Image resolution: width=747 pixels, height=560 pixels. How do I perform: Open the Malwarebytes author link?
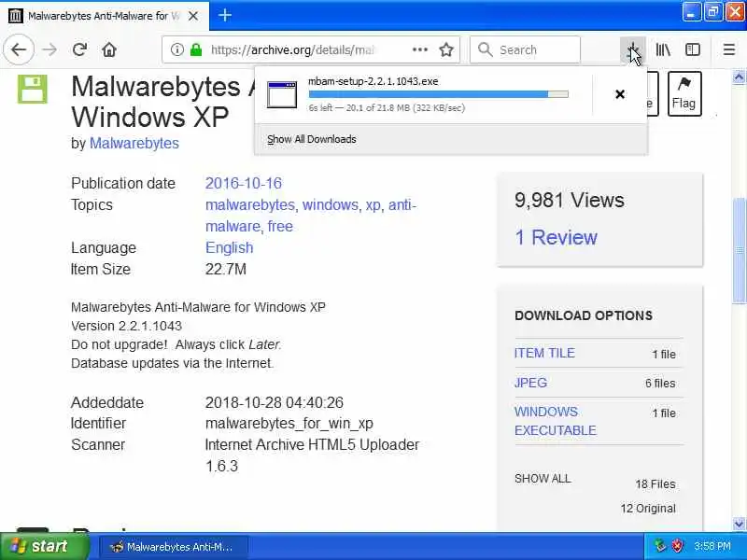(134, 144)
